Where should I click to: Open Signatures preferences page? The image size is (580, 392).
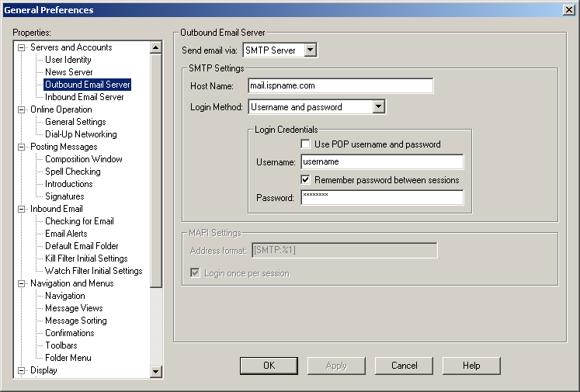tap(64, 196)
